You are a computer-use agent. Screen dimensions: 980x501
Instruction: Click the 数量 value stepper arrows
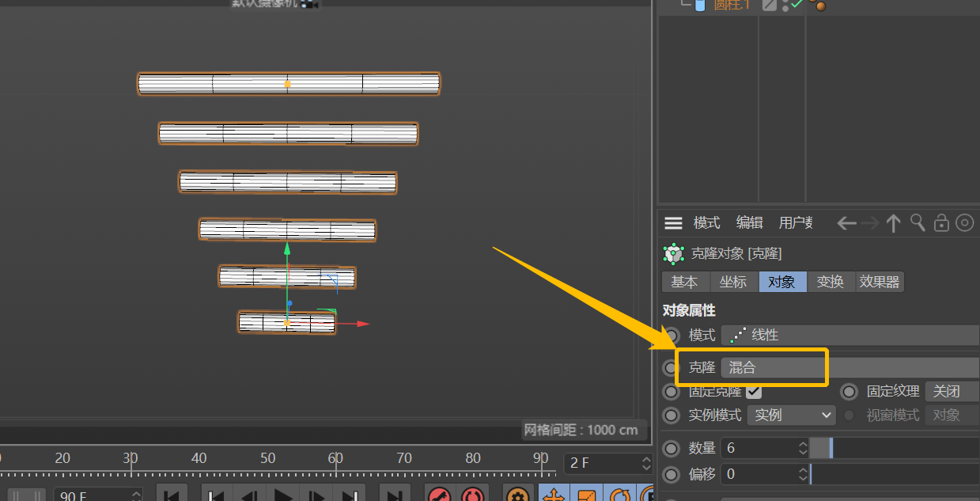click(x=804, y=448)
